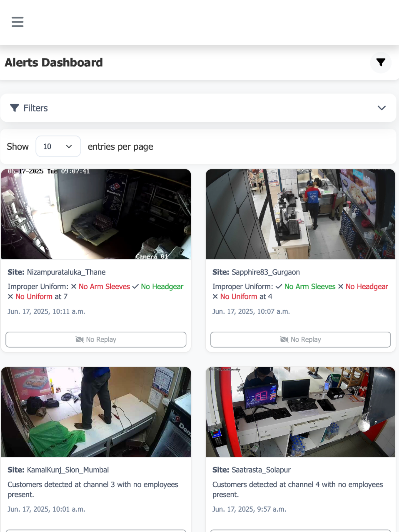
Task: Open the hamburger navigation menu
Action: (x=18, y=22)
